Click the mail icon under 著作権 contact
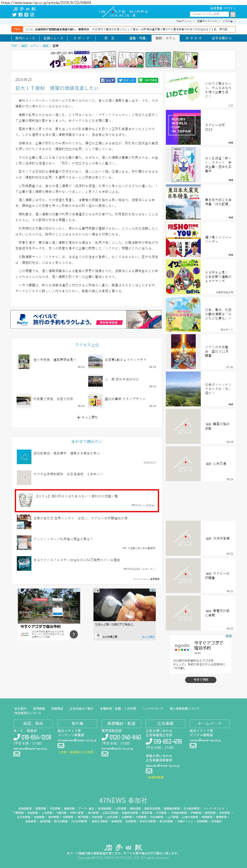The image size is (247, 868). pyautogui.click(x=61, y=746)
